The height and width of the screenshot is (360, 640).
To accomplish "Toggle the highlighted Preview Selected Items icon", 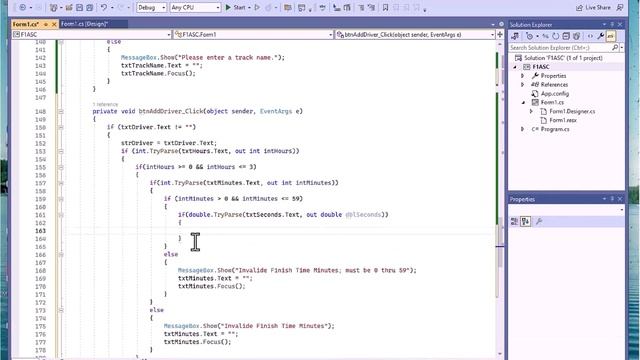I will click(611, 36).
